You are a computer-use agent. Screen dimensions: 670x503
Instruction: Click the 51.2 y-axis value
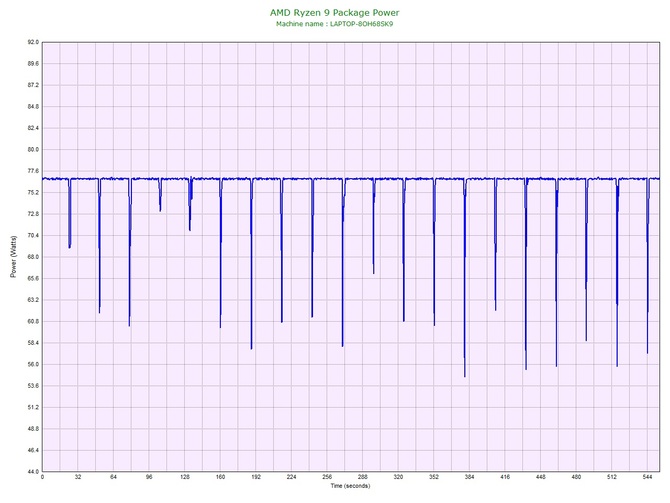click(x=33, y=407)
